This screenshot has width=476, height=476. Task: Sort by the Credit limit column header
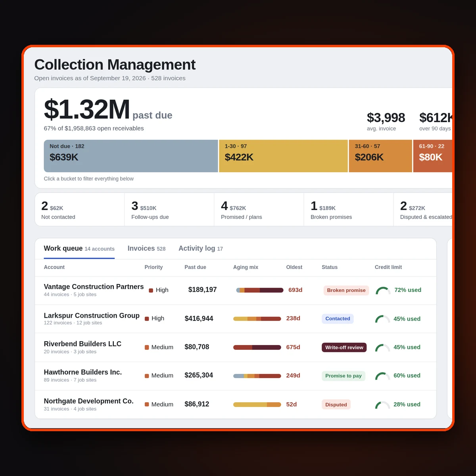click(388, 267)
